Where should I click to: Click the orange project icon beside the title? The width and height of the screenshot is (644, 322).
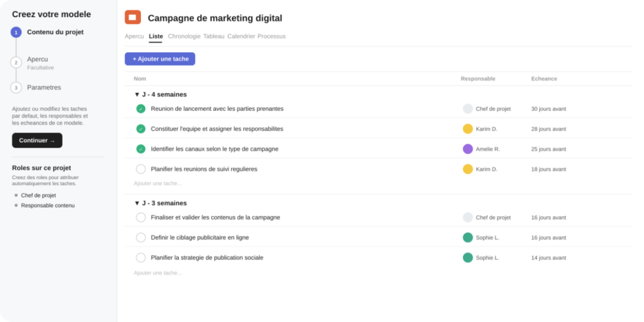coord(133,17)
